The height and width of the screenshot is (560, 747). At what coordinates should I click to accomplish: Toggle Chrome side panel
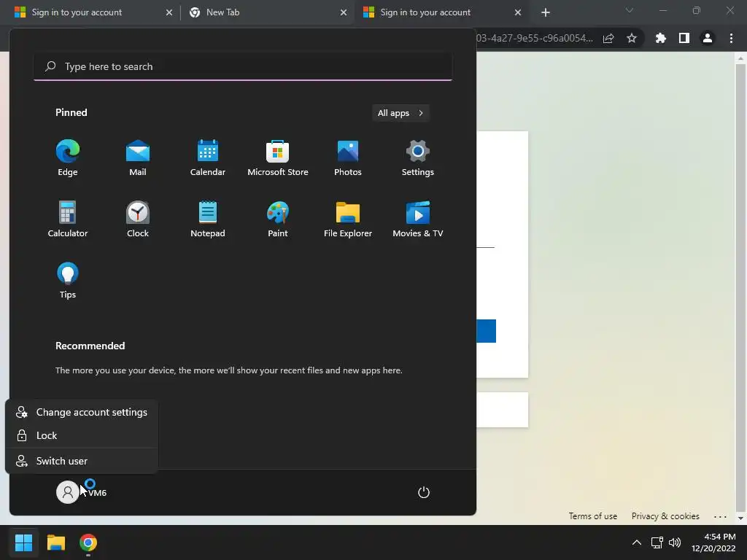(684, 38)
